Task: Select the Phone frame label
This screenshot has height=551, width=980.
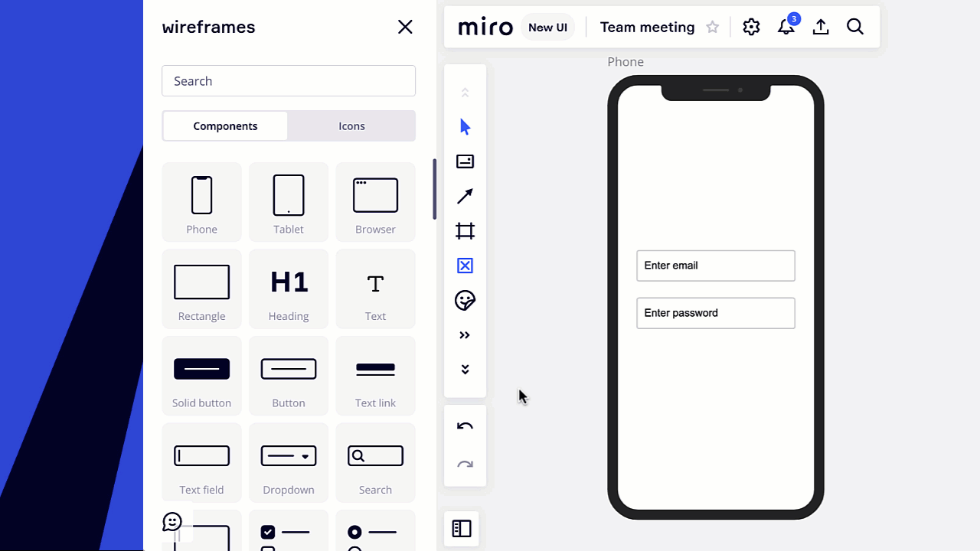Action: coord(626,62)
